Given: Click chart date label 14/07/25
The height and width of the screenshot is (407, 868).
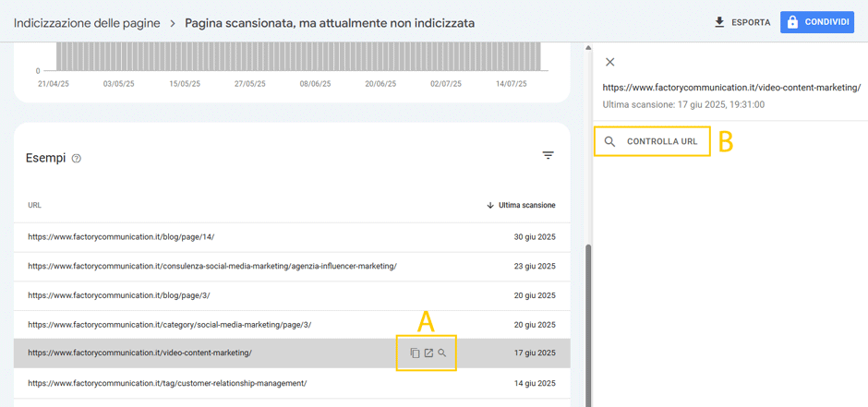Looking at the screenshot, I should pyautogui.click(x=511, y=84).
